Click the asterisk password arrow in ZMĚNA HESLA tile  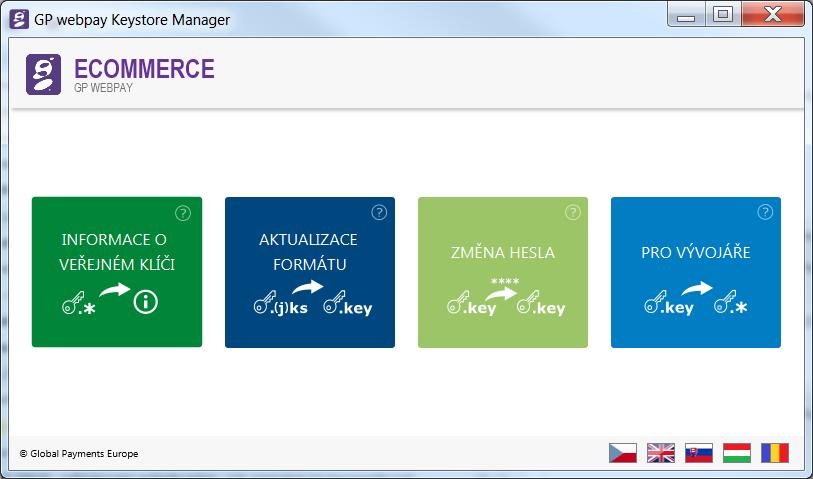(x=502, y=289)
